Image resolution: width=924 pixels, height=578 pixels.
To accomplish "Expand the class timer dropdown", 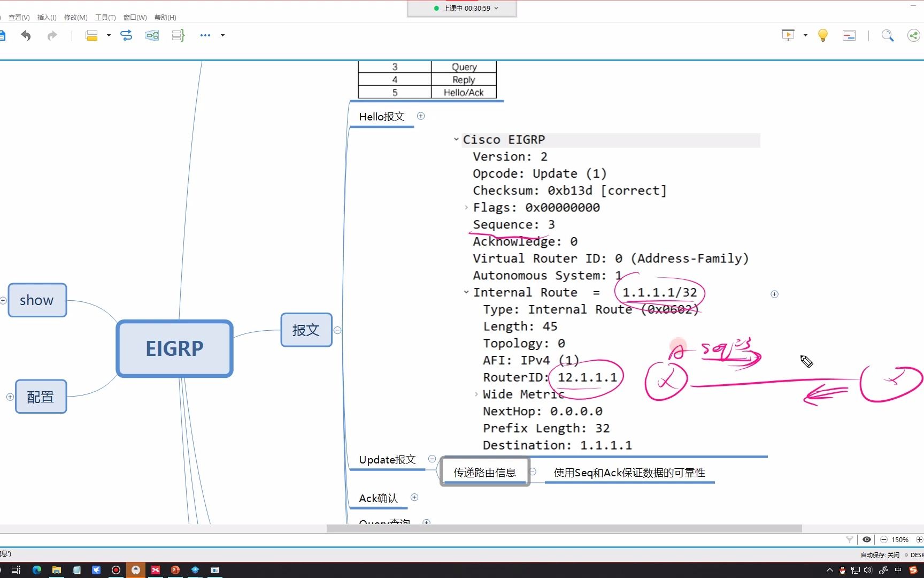I will (x=496, y=8).
